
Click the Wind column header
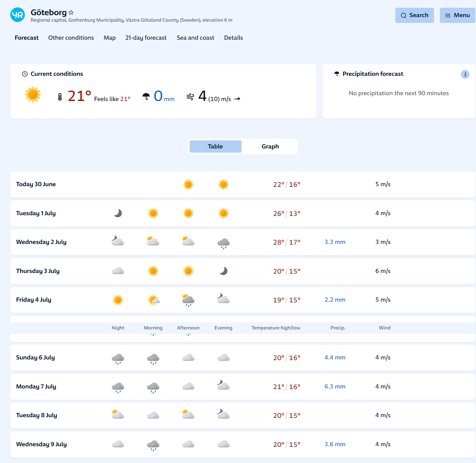coord(385,328)
